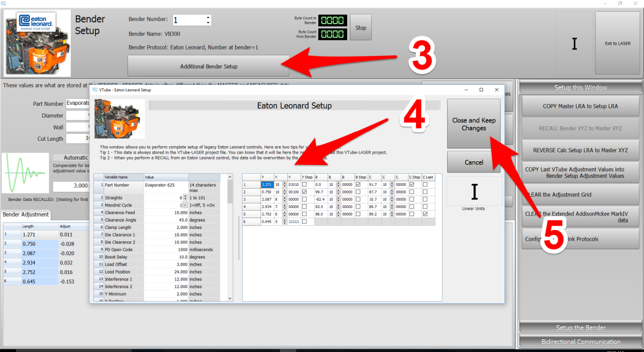This screenshot has height=352, width=644.
Task: Switch to the Bender Adjustment tab
Action: coord(26,214)
